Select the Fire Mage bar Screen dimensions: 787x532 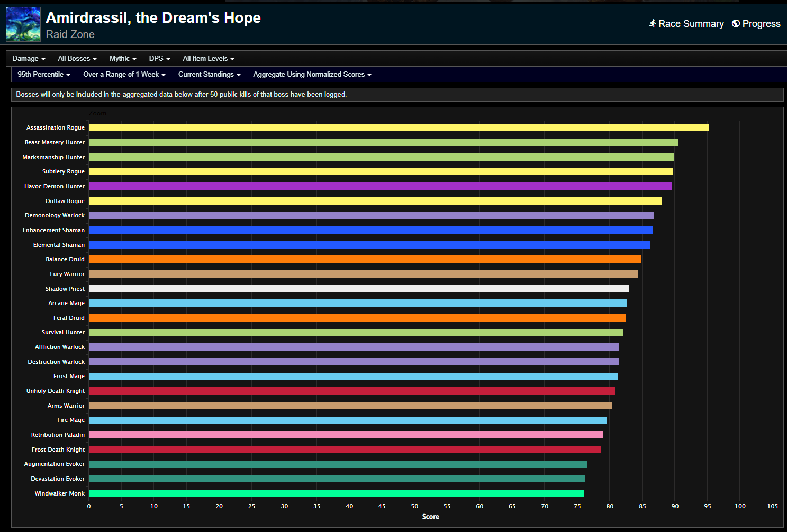[x=348, y=420]
